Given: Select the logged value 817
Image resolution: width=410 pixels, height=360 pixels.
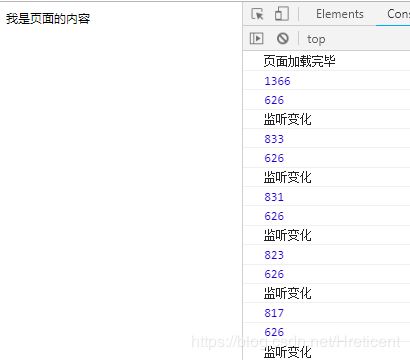Looking at the screenshot, I should coord(274,313).
